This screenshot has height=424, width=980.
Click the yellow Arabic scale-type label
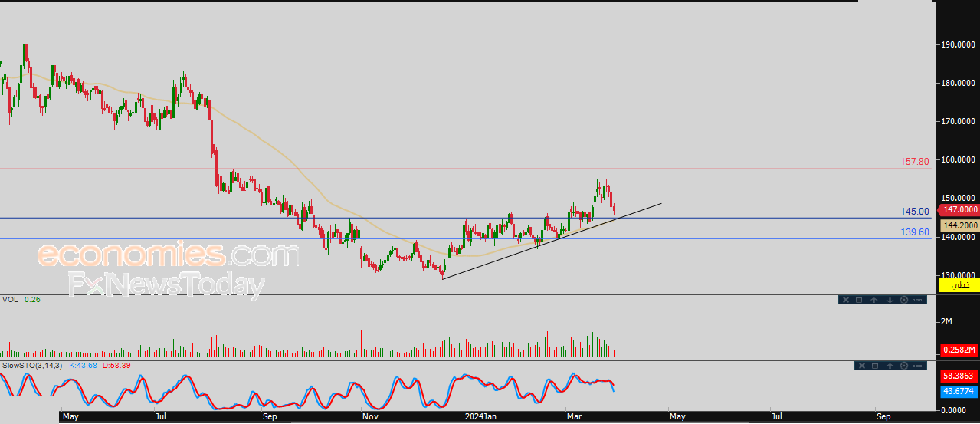(959, 284)
